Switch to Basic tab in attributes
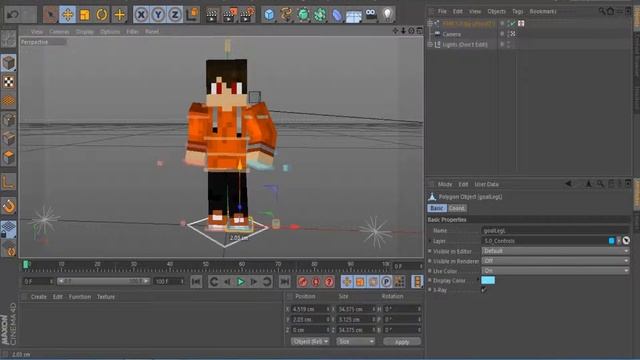This screenshot has width=640, height=360. click(x=436, y=209)
